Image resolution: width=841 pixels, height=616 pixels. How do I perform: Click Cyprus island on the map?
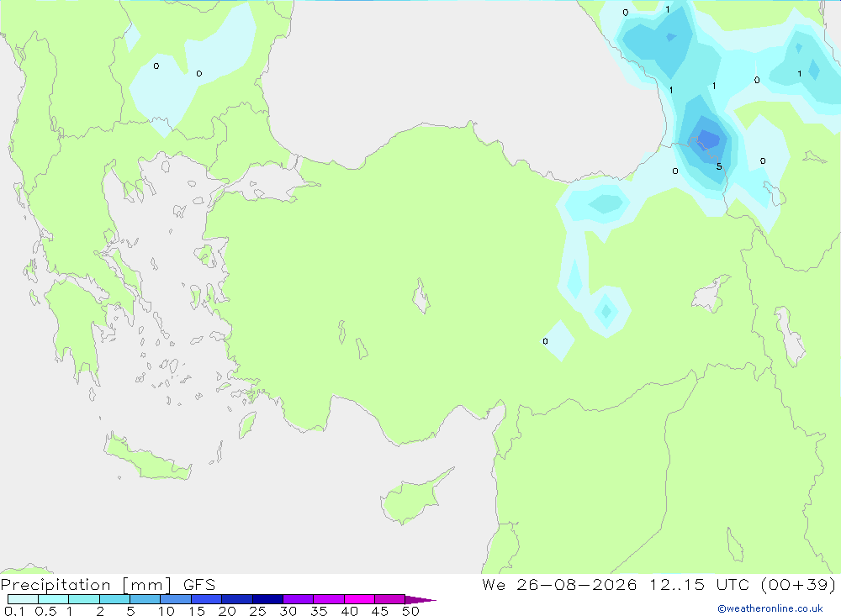[x=410, y=499]
